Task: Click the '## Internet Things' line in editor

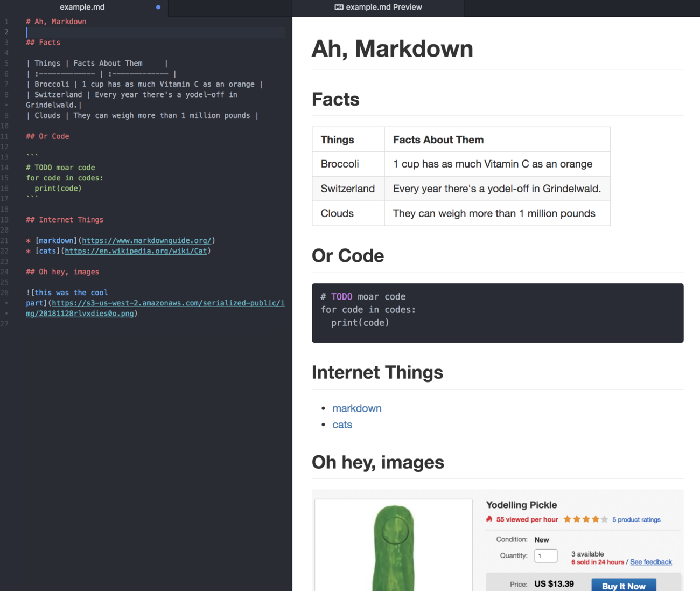Action: 65,220
